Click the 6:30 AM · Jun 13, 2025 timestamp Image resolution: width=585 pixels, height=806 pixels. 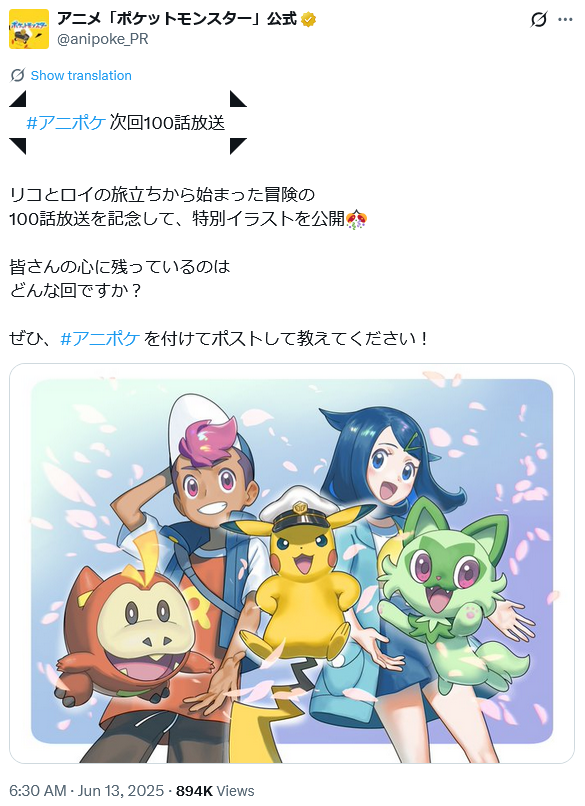pyautogui.click(x=86, y=791)
